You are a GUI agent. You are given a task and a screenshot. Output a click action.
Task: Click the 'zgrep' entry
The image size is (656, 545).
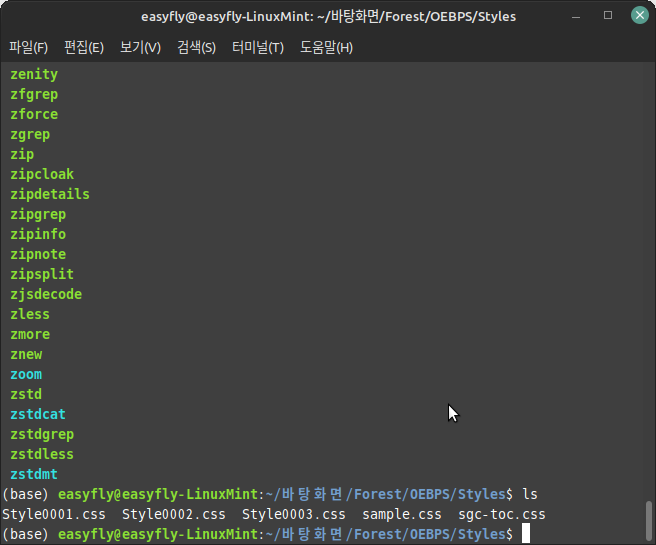(x=30, y=135)
